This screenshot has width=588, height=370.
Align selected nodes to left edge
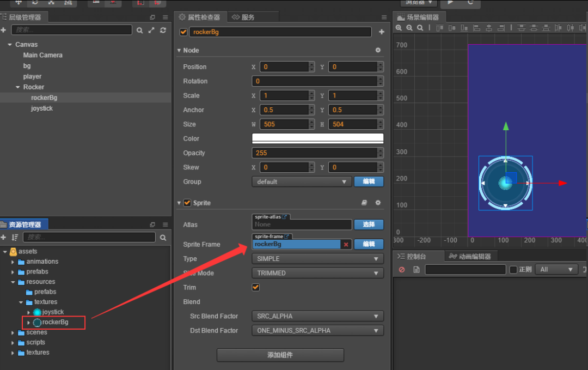click(476, 28)
